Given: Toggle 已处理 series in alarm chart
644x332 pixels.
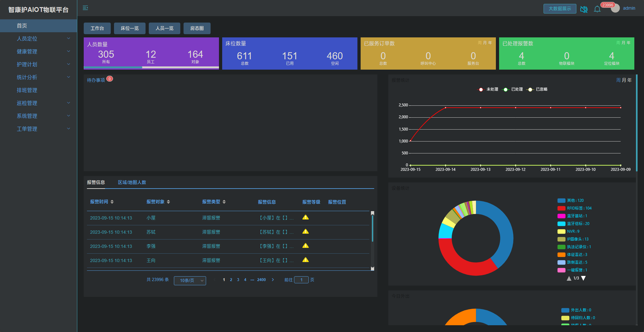Looking at the screenshot, I should (513, 89).
